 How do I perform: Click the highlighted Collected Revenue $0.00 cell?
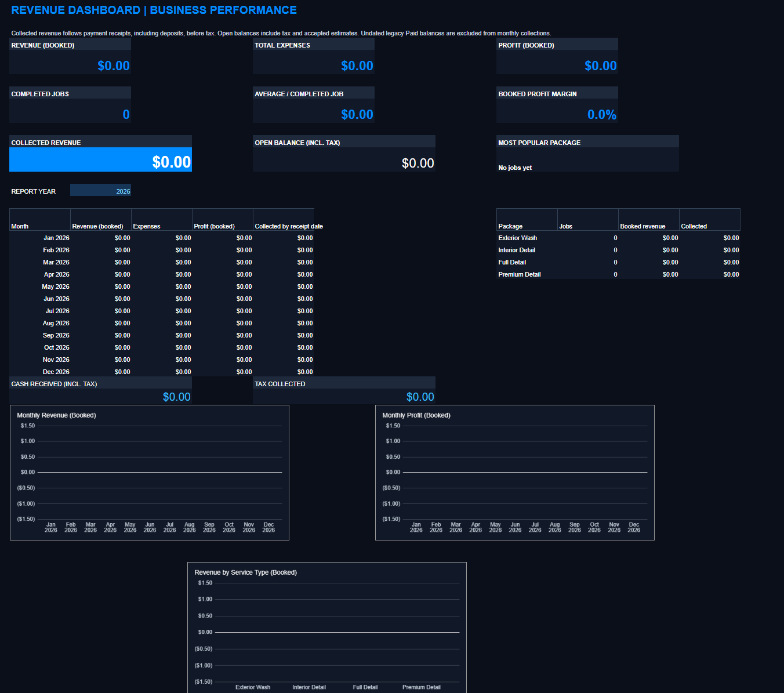click(100, 160)
